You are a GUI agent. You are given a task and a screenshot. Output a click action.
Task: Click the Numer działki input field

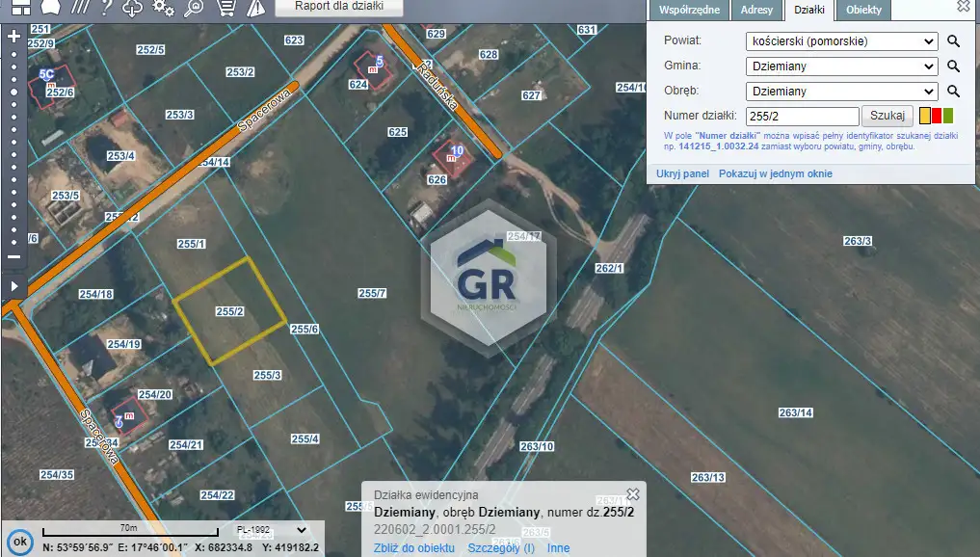point(802,117)
